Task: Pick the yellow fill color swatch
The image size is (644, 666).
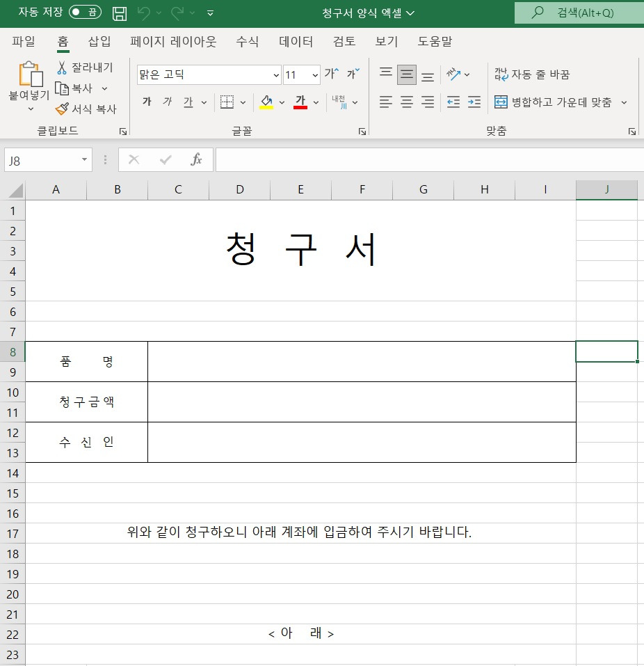Action: 267,106
